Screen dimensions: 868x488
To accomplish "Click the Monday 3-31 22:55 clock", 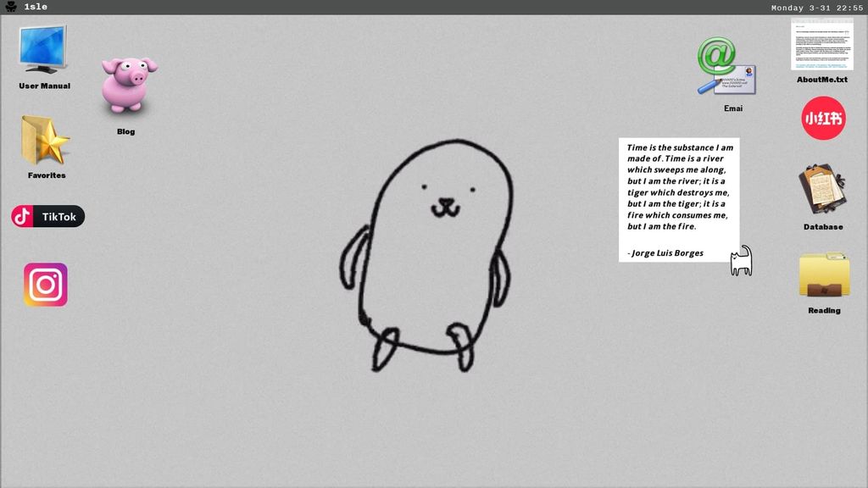I will pos(817,8).
